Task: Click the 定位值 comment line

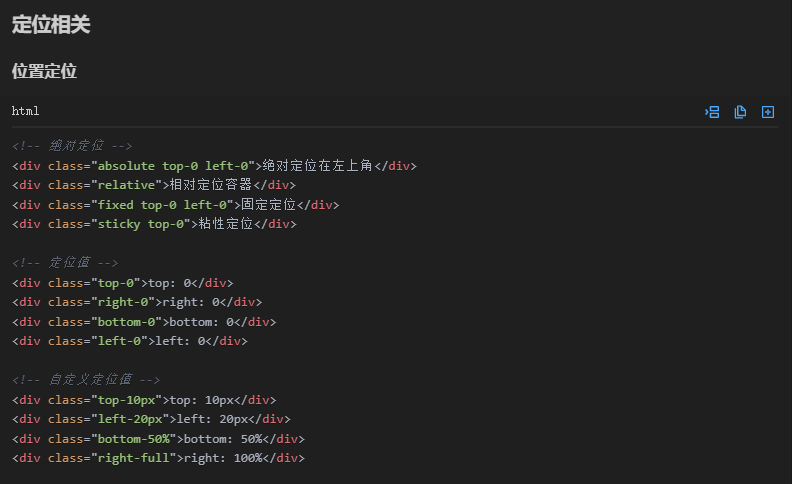Action: [x=65, y=263]
